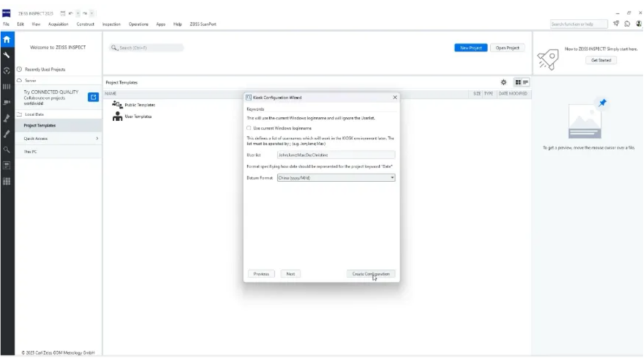Click the undo arrow in title bar
Screen dimensions: 644x358
70,14
